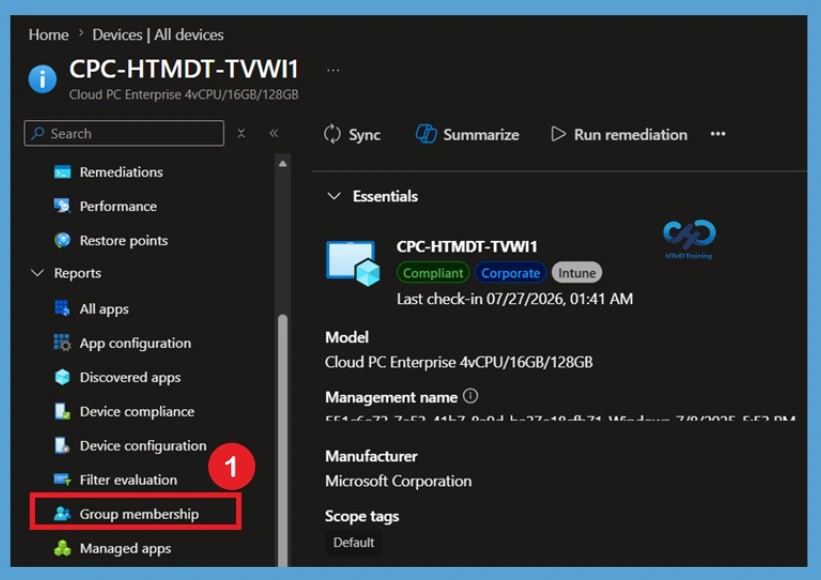Viewport: 821px width, 580px height.
Task: Open toolbar overflow ellipsis after Run remediation
Action: 718,134
